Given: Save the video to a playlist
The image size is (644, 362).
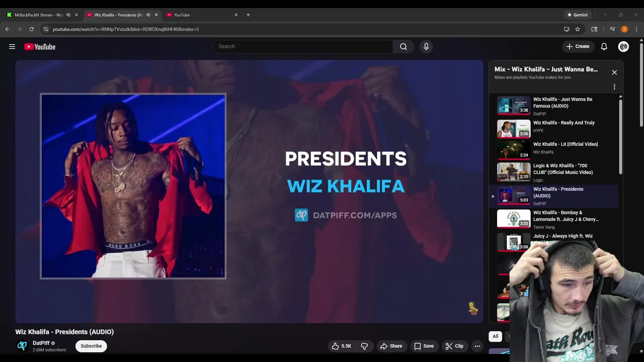Looking at the screenshot, I should 424,346.
